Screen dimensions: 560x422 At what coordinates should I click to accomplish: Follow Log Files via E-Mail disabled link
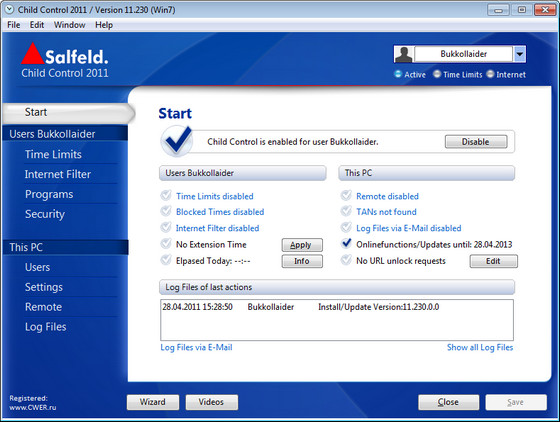[x=409, y=228]
